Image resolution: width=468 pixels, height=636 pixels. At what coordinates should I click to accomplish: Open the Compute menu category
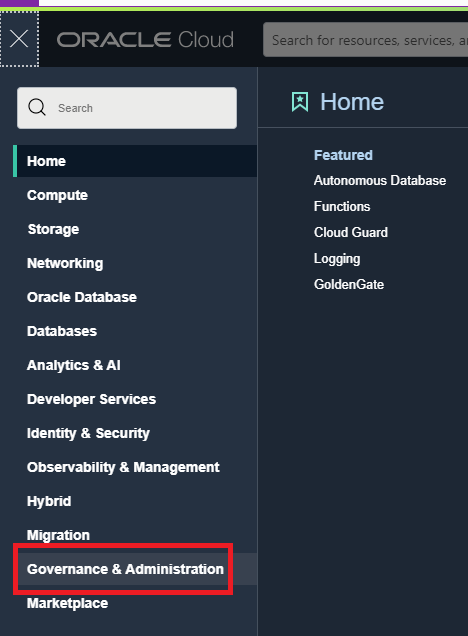point(57,195)
